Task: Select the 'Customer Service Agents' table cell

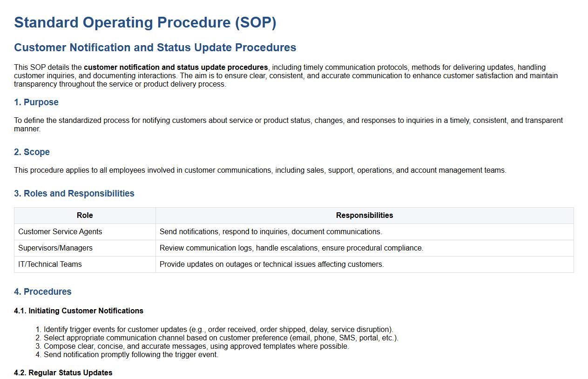Action: (x=60, y=231)
